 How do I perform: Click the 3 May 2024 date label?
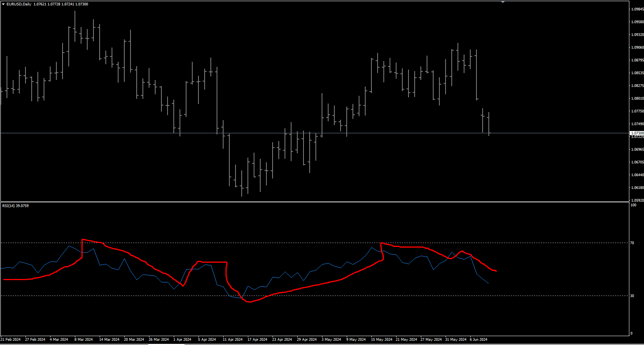[331, 340]
